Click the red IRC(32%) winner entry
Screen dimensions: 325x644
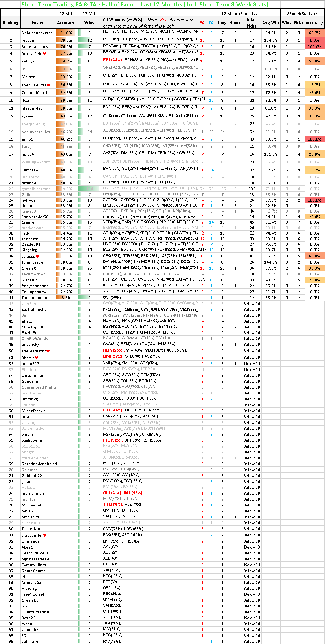click(113, 440)
